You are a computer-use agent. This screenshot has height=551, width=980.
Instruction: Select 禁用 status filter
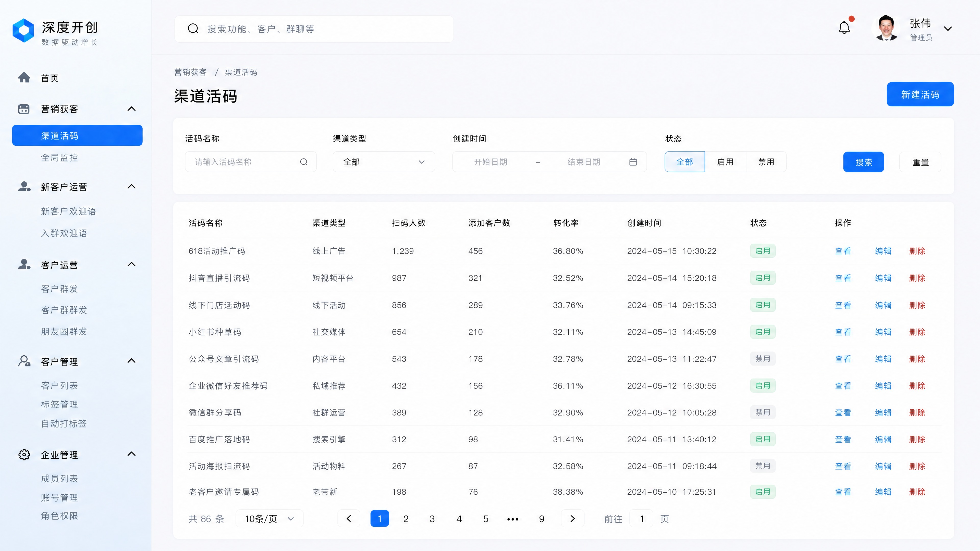[766, 162]
